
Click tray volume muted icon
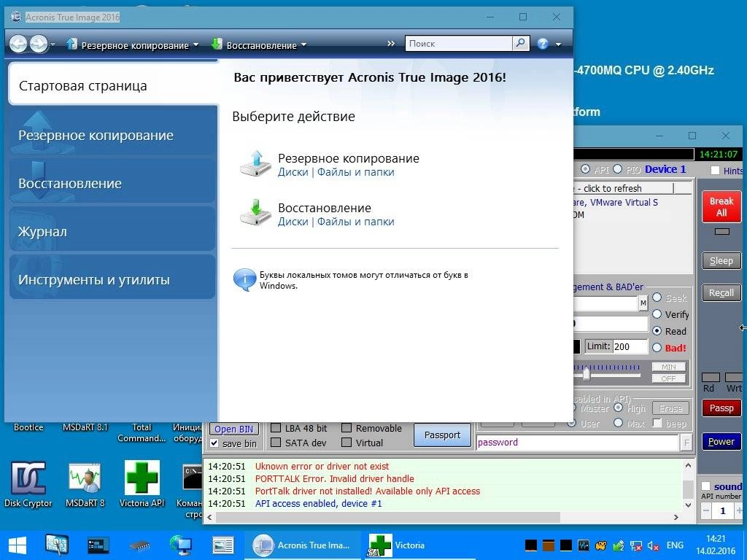tap(653, 545)
